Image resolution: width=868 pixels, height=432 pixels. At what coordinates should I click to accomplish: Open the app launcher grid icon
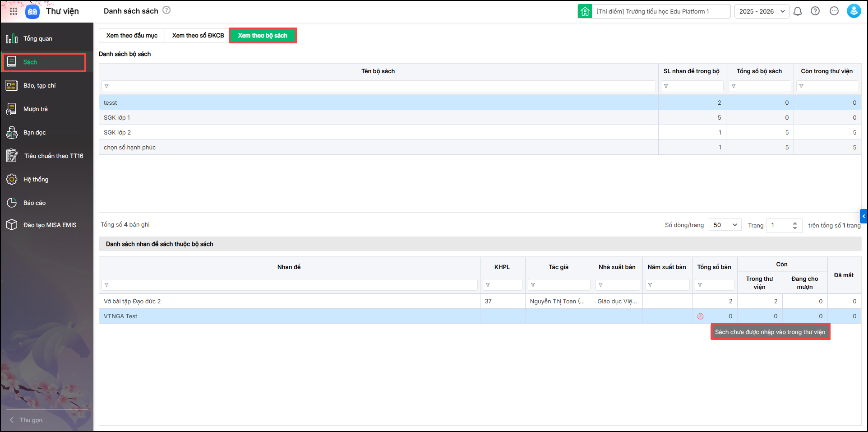pyautogui.click(x=14, y=11)
